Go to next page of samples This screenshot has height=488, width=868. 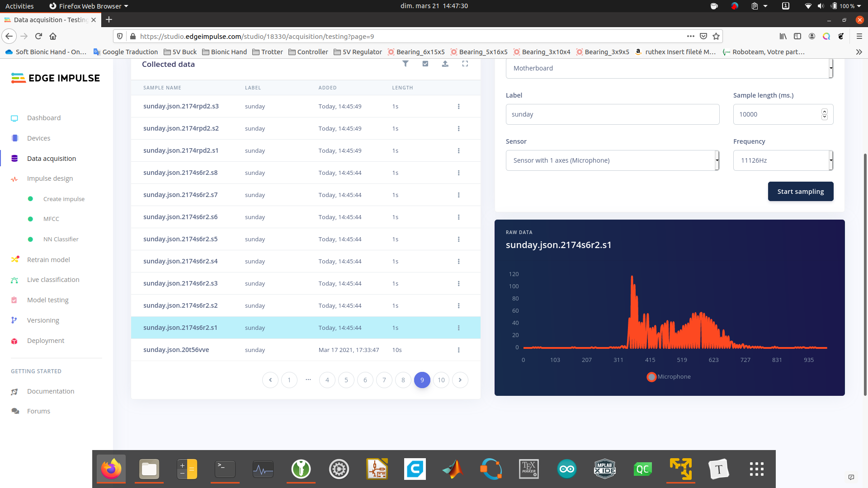pyautogui.click(x=460, y=380)
